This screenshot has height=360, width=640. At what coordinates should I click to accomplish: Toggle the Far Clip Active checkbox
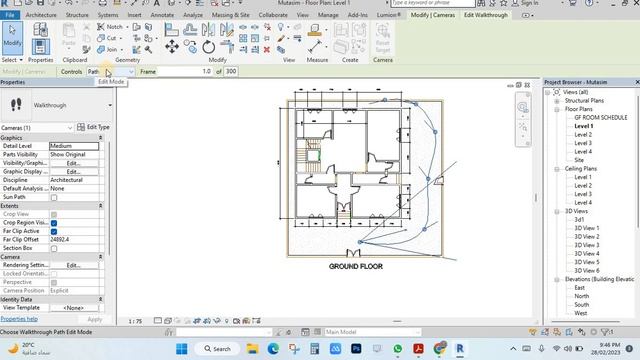point(54,231)
